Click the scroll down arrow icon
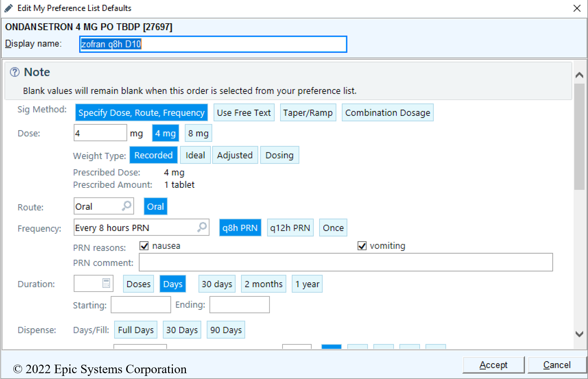This screenshot has width=588, height=379. tap(579, 334)
